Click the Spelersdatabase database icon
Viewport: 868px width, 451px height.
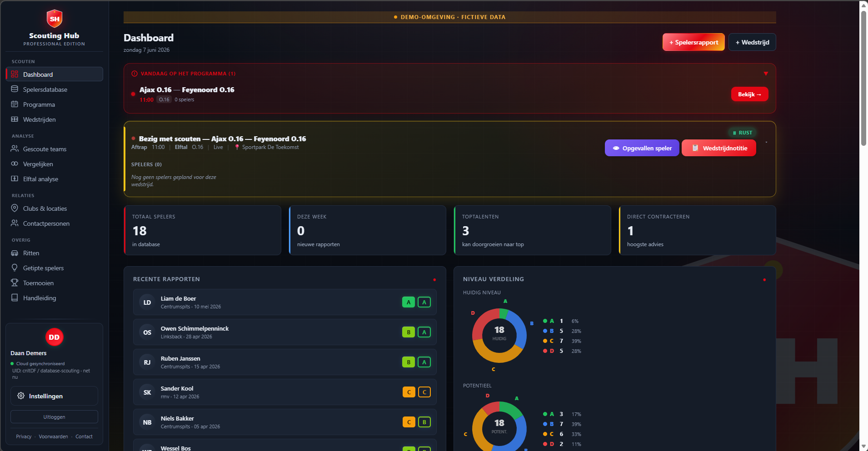click(15, 89)
